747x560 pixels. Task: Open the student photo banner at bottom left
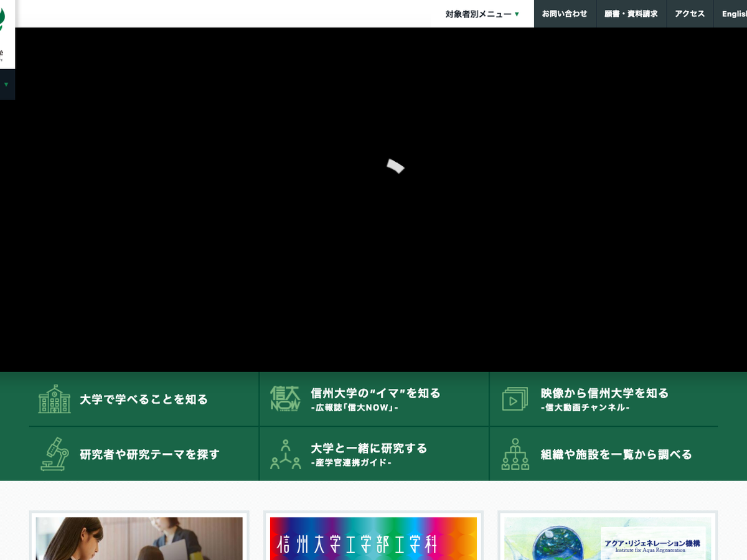pos(139,538)
